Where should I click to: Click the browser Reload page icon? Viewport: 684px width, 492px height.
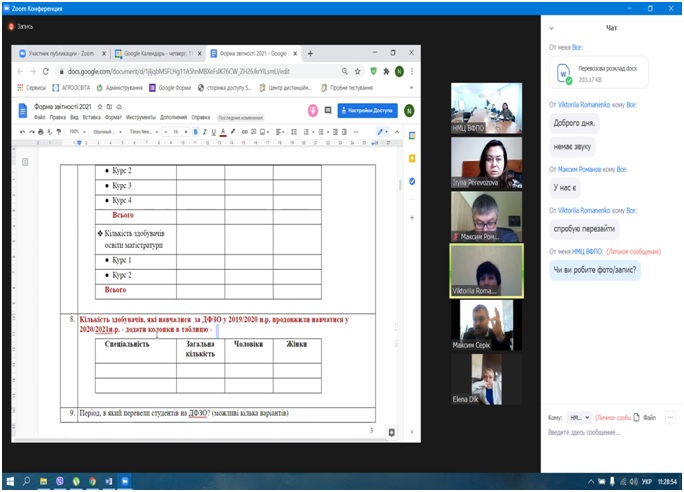(x=47, y=71)
